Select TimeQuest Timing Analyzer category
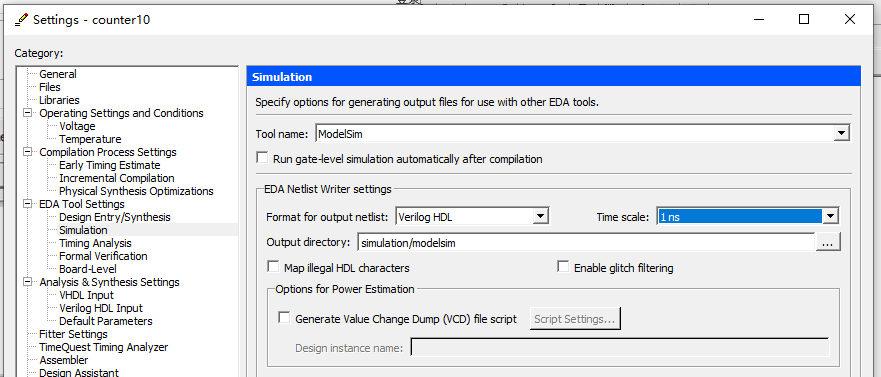This screenshot has width=881, height=377. click(x=103, y=347)
